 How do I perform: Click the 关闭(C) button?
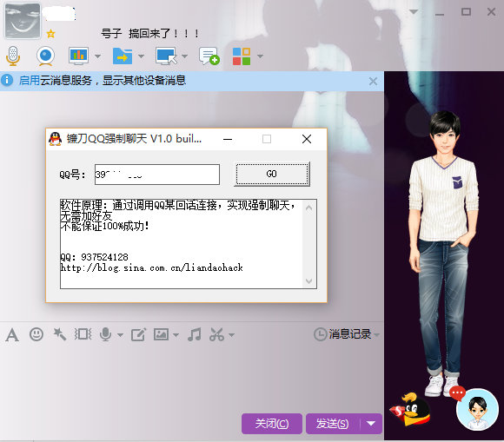coord(272,424)
